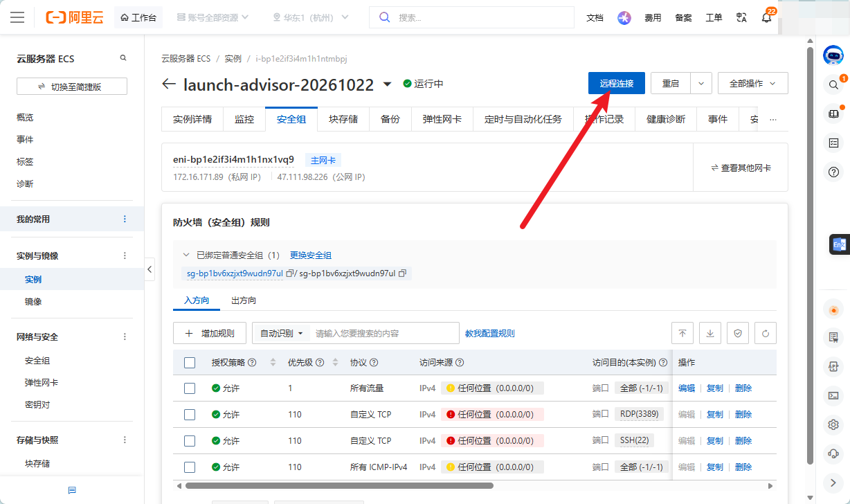850x504 pixels.
Task: Click the import rules upload icon
Action: coord(682,333)
